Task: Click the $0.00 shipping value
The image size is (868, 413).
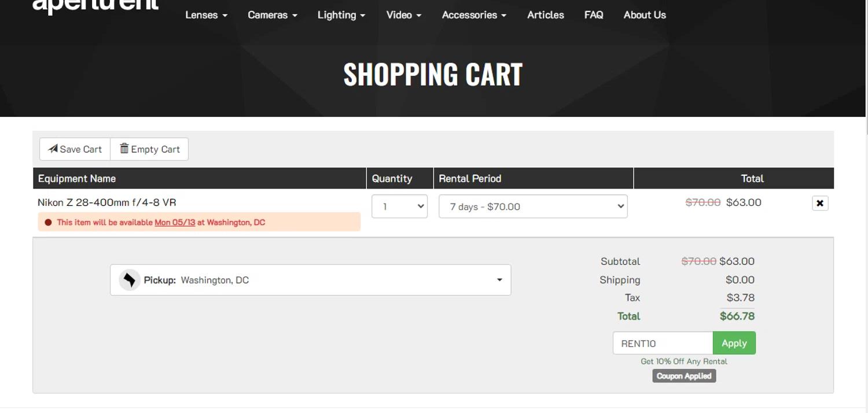Action: [740, 280]
